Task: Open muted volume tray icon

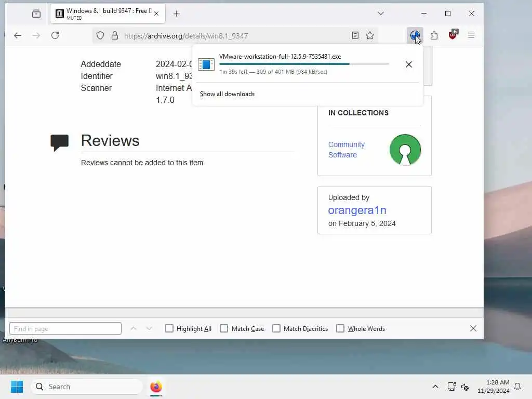Action: point(465,387)
